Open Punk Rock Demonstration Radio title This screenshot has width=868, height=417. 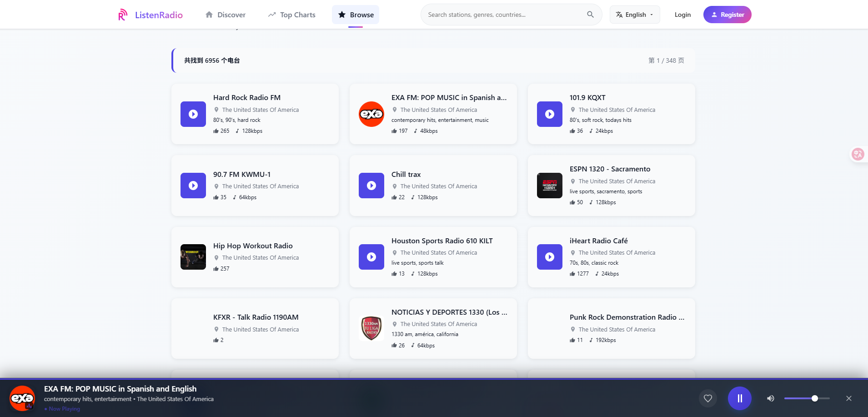(x=627, y=317)
